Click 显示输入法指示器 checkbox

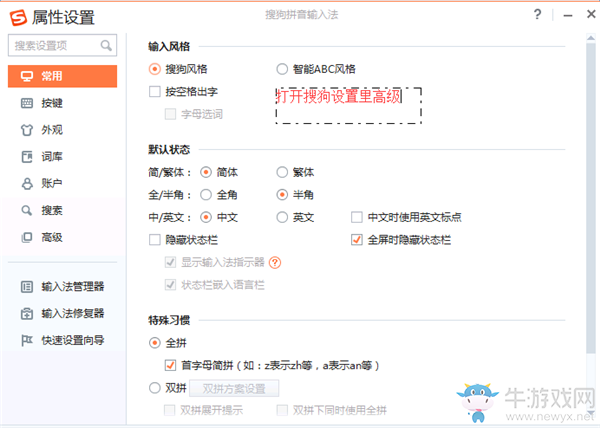tap(170, 262)
